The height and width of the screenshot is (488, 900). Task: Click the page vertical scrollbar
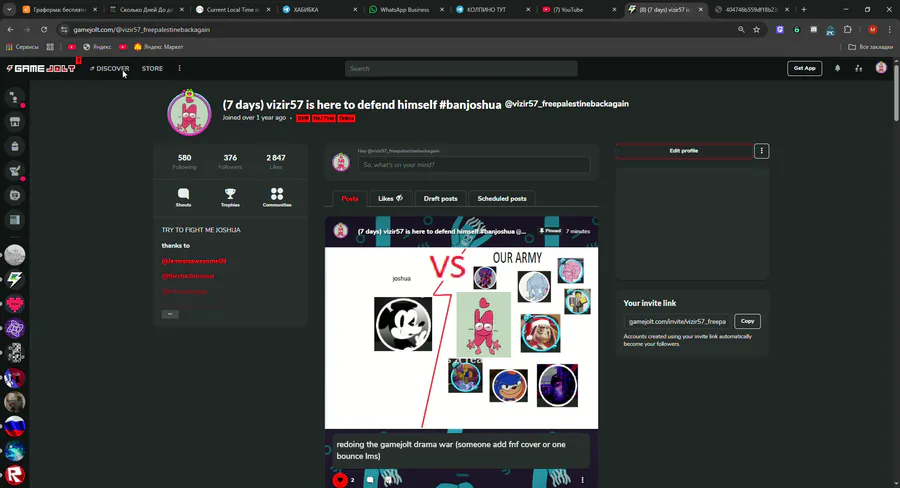coord(896,92)
